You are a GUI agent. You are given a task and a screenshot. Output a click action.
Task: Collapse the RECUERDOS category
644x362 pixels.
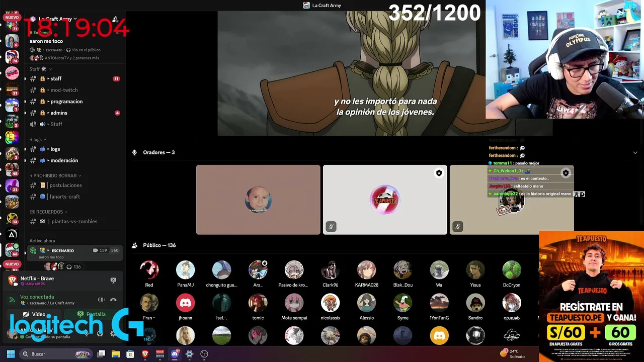tap(48, 212)
